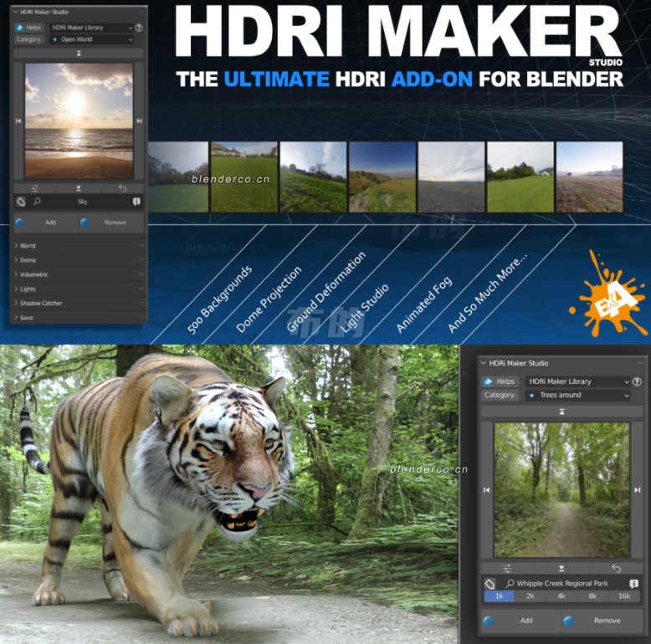Go to next HDRI beside the forest path preview

click(638, 490)
